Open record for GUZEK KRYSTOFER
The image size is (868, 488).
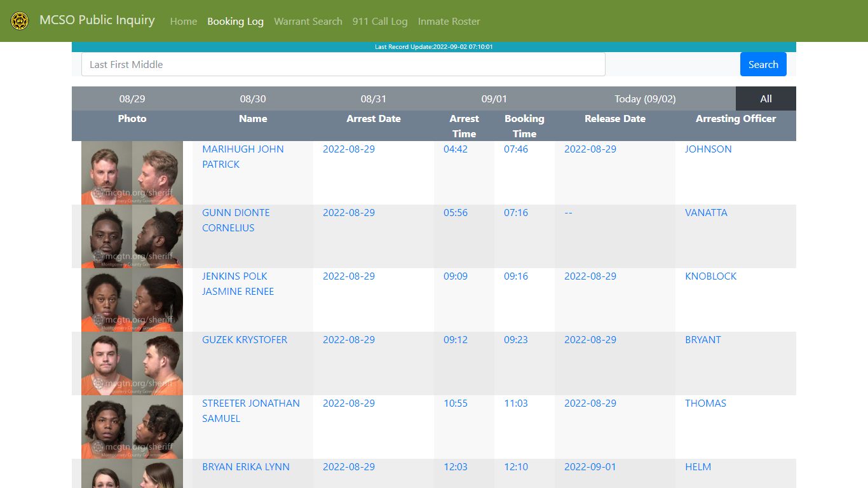pyautogui.click(x=245, y=339)
